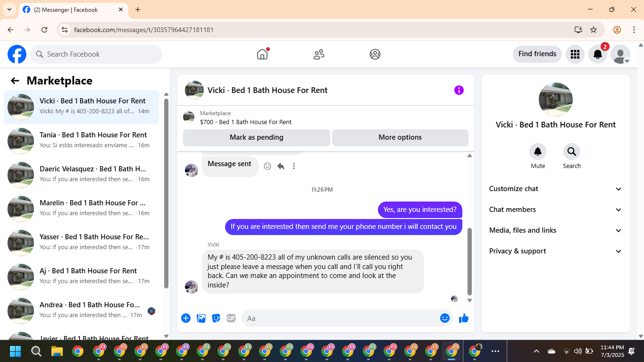Click Mark as pending button
This screenshot has height=362, width=644.
pyautogui.click(x=257, y=137)
